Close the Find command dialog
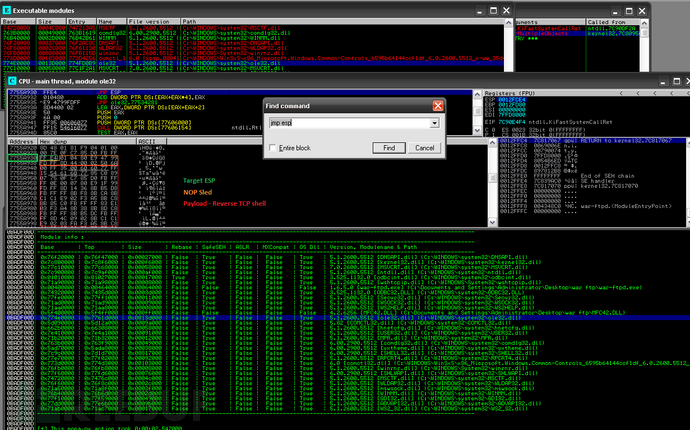This screenshot has height=430, width=690. (x=436, y=105)
